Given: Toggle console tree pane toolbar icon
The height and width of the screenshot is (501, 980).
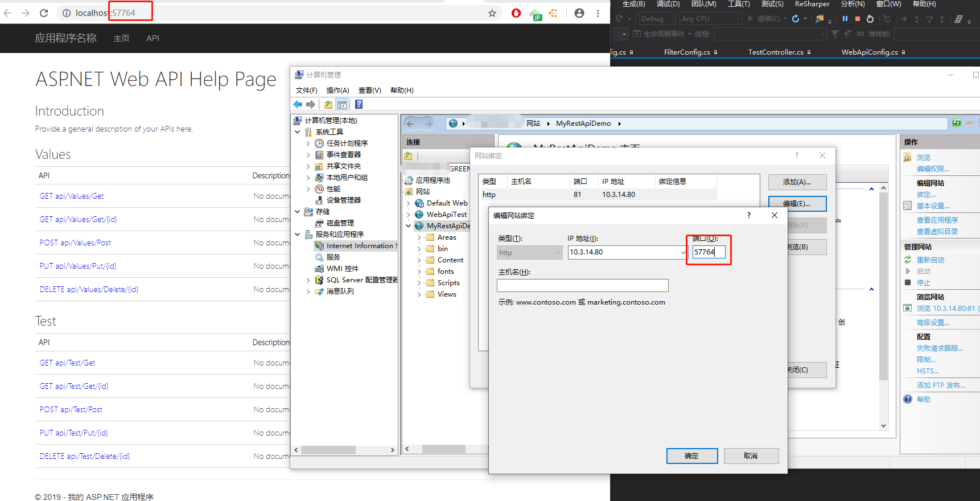Looking at the screenshot, I should (342, 104).
